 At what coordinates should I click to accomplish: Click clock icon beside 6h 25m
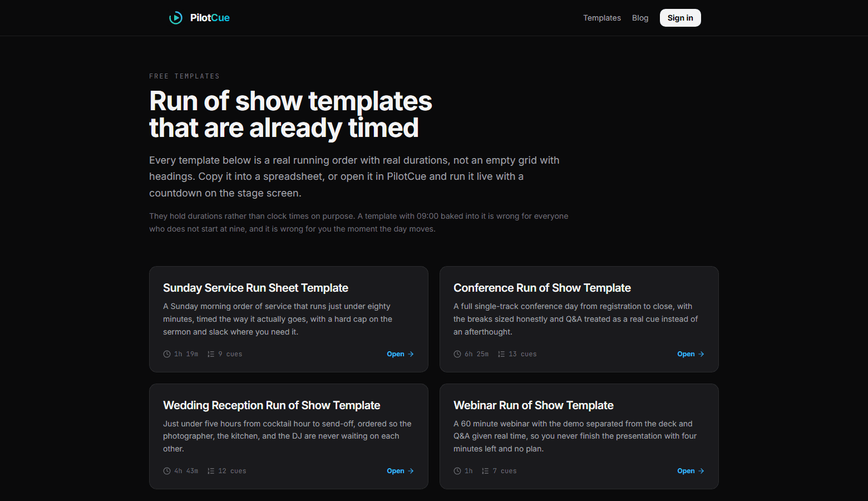coord(457,354)
